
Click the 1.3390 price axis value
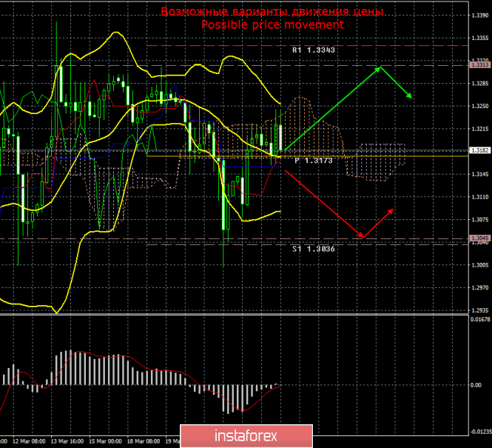click(x=480, y=15)
